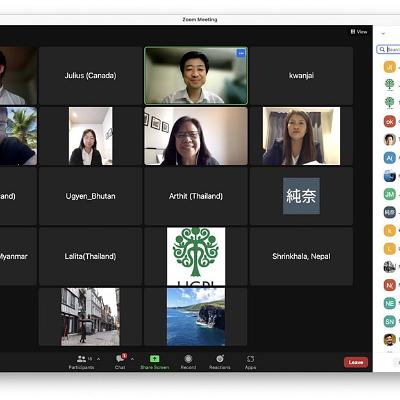Image resolution: width=400 pixels, height=400 pixels.
Task: Select the orange 'ok' participant avatar
Action: (x=390, y=122)
